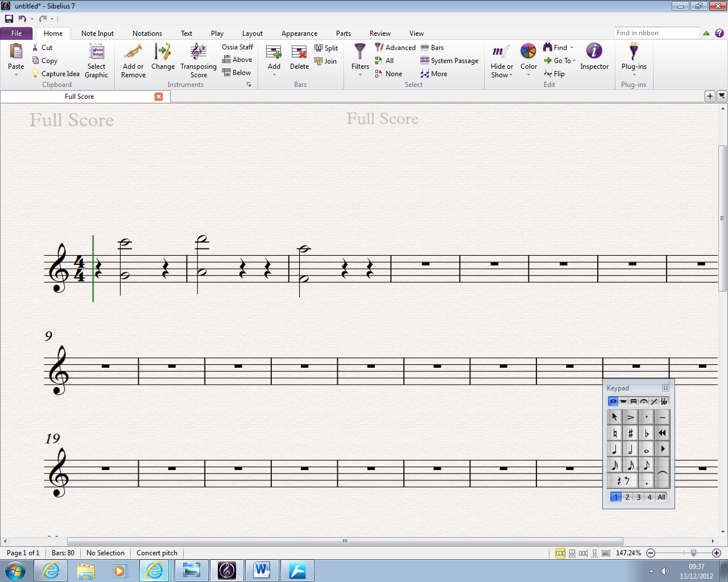Choose the accent articulation on keypad

coord(631,418)
